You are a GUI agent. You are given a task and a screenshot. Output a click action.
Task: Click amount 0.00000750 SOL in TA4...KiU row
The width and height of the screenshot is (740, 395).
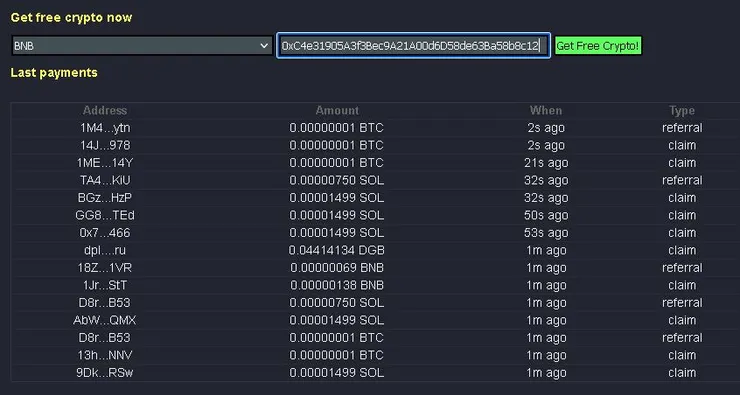(x=337, y=180)
